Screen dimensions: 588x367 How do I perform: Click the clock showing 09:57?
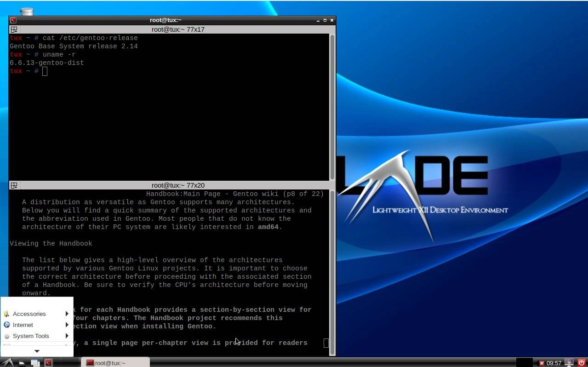554,363
